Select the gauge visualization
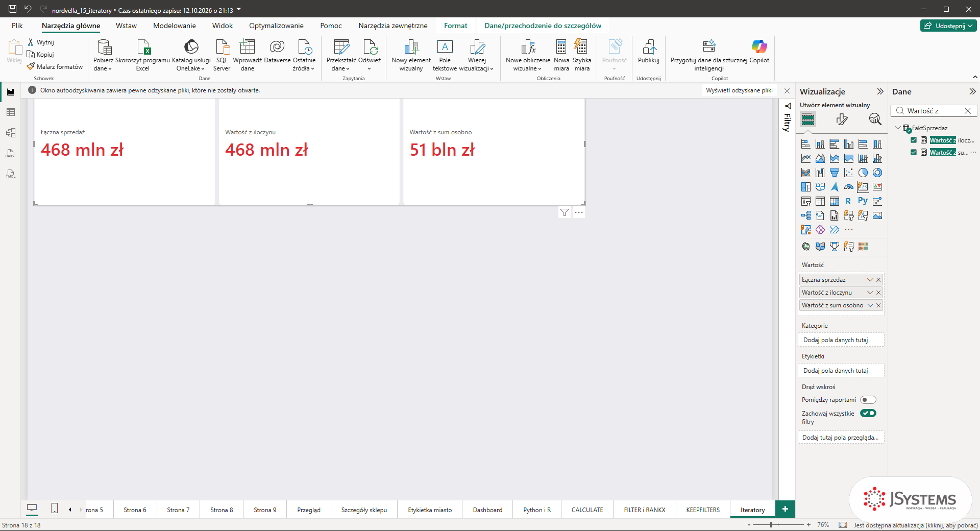Image resolution: width=980 pixels, height=531 pixels. click(848, 187)
